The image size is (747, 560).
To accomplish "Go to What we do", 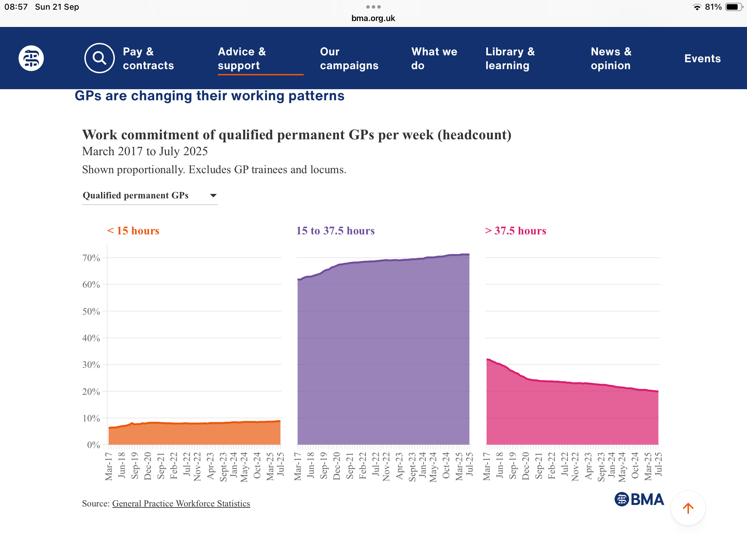I will (x=434, y=58).
